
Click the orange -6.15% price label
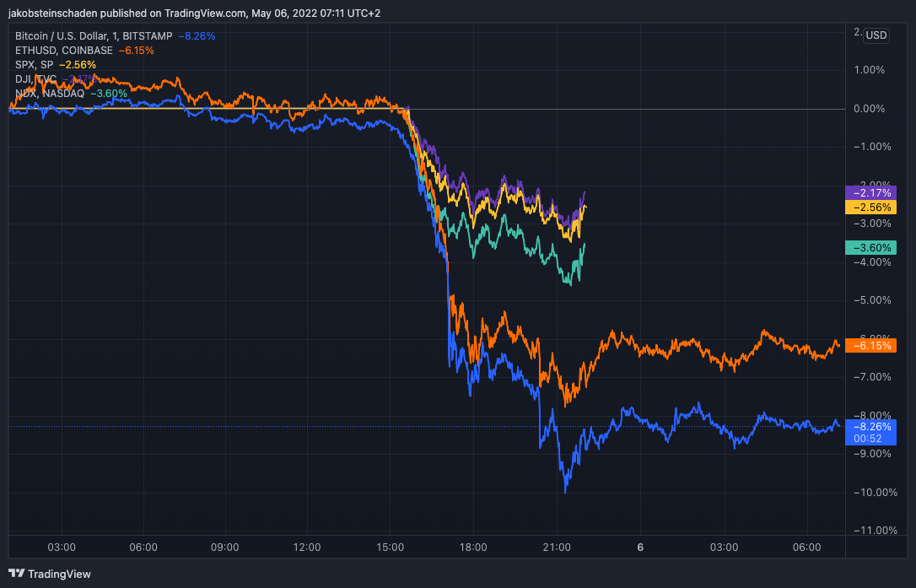pyautogui.click(x=868, y=346)
